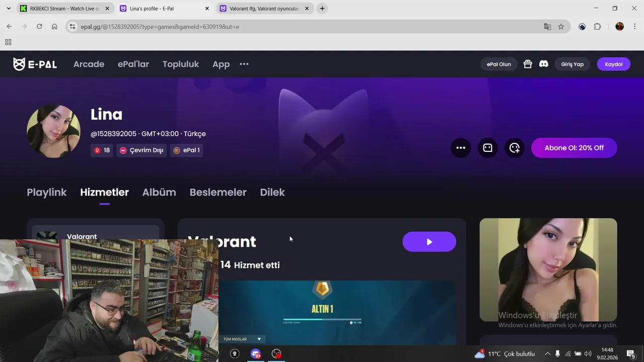Switch to RKBEKCI Stream tab
This screenshot has height=362, width=644.
tap(64, 9)
